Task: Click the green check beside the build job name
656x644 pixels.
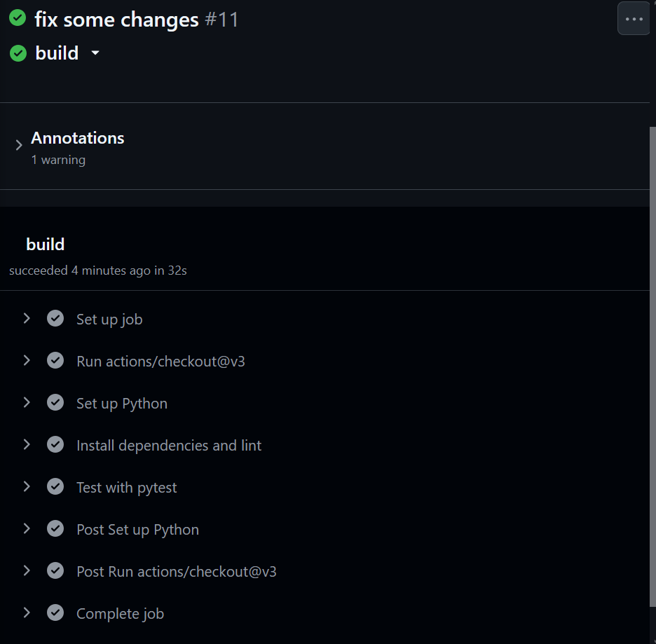Action: click(18, 53)
